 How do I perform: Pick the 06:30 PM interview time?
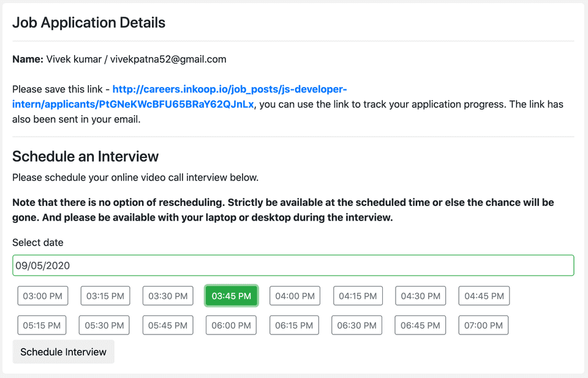(356, 325)
